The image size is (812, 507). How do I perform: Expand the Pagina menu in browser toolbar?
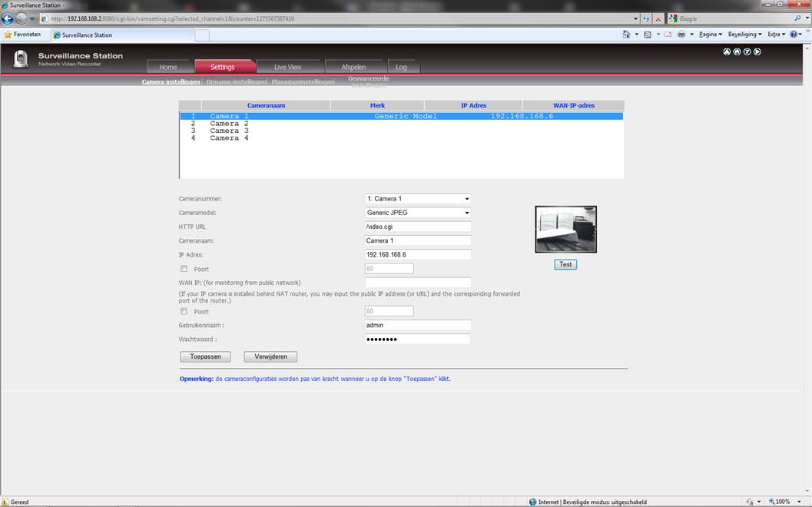[x=710, y=34]
